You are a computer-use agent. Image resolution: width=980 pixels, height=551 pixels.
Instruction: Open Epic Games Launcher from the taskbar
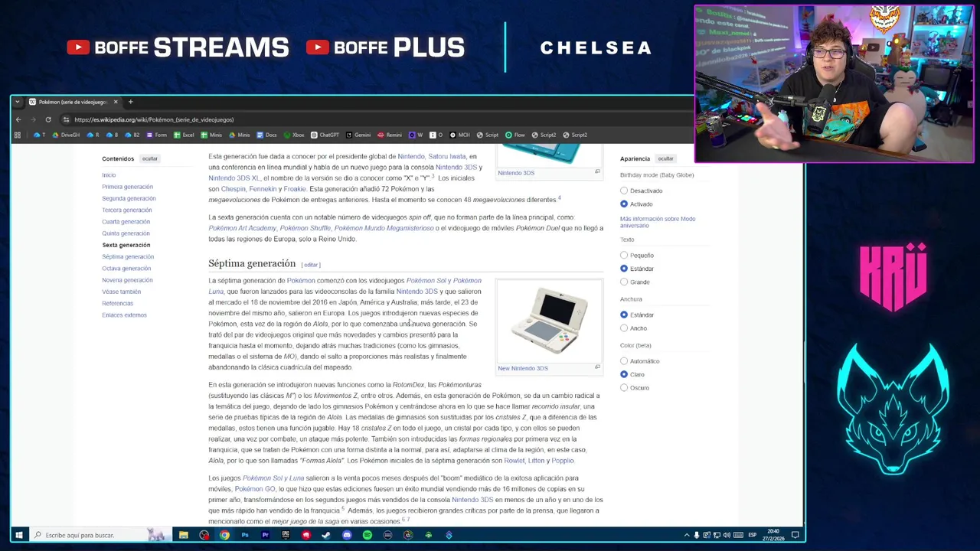point(286,535)
